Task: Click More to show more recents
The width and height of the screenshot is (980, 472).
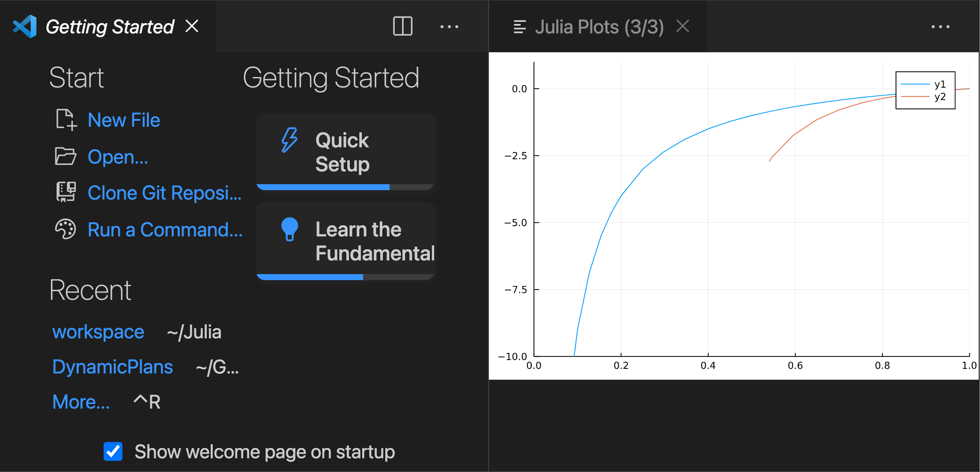Action: point(80,402)
